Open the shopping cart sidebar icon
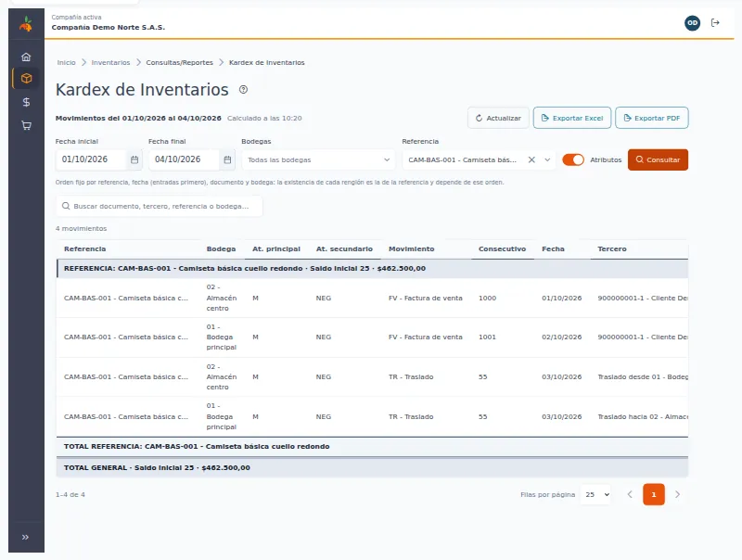 coord(27,125)
